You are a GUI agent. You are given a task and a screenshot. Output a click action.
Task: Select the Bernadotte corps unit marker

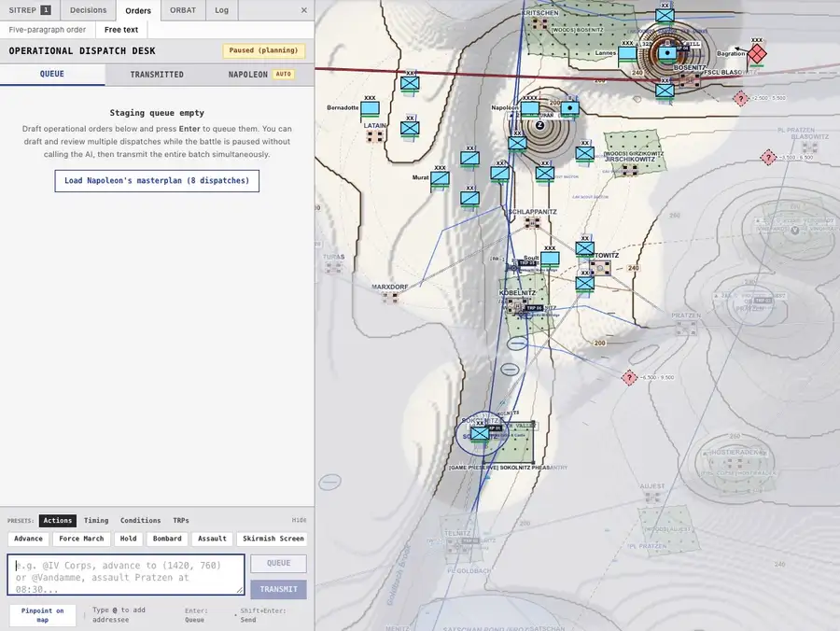(371, 108)
